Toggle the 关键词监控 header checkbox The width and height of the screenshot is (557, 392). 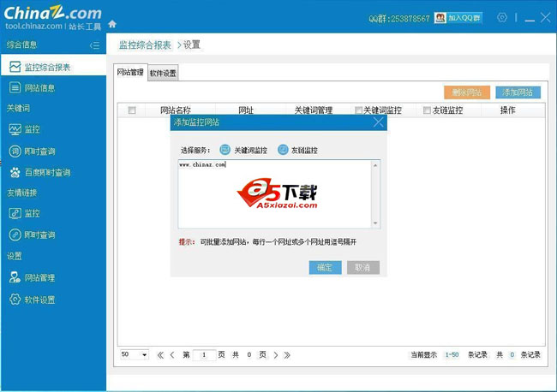[x=358, y=110]
